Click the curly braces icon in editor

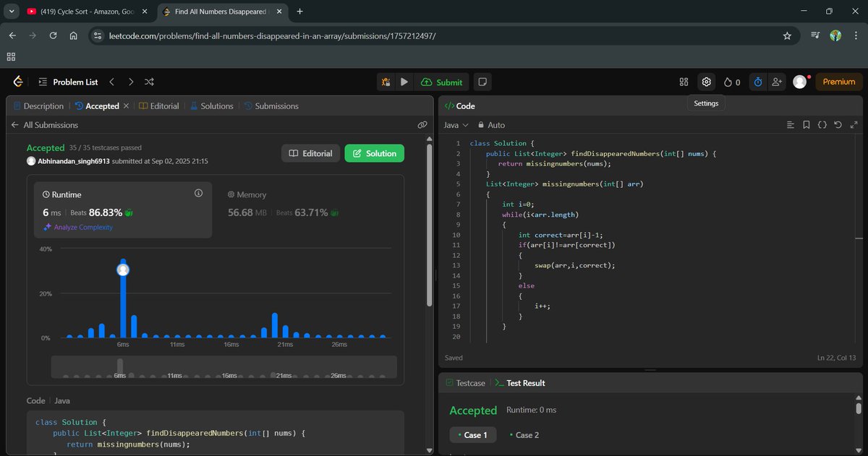[822, 125]
